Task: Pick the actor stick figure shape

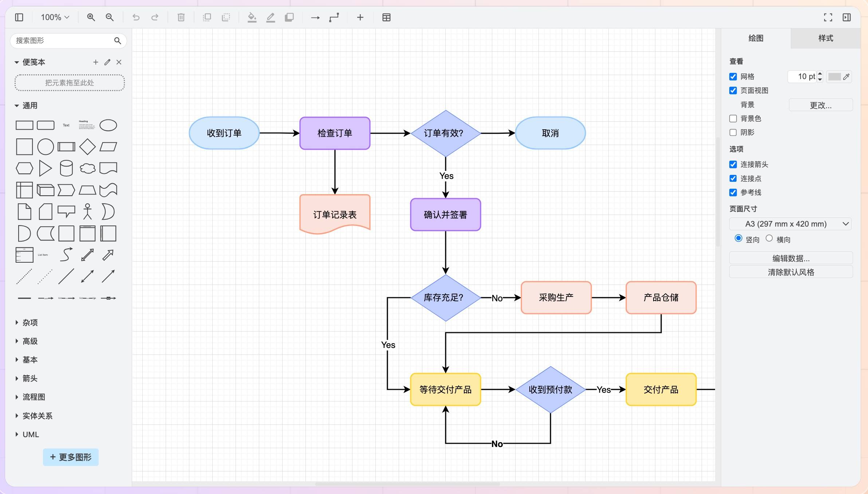Action: click(x=87, y=211)
